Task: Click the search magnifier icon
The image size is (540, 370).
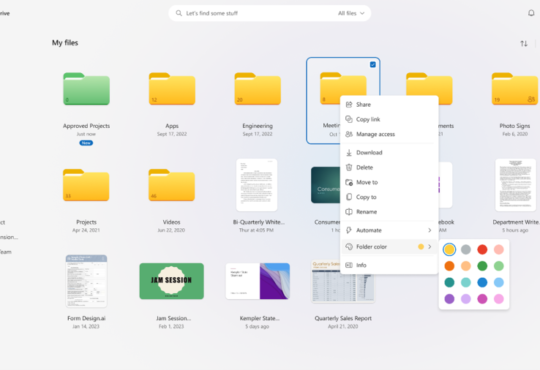Action: [179, 13]
